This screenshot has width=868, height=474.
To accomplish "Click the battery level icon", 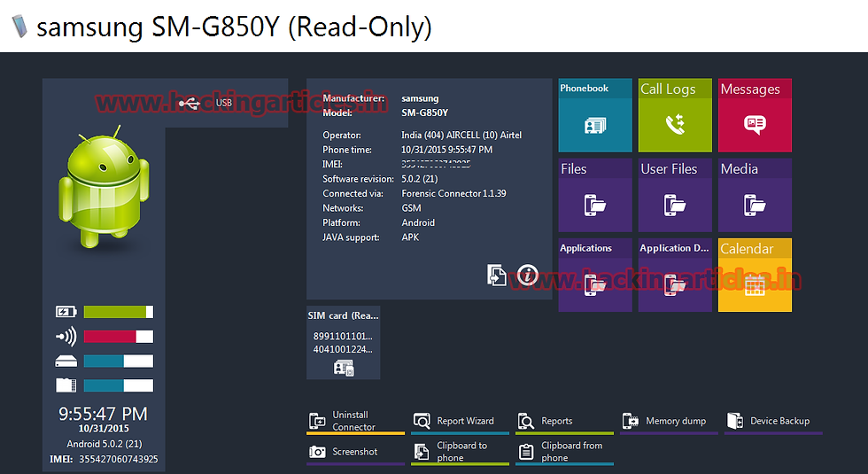I will click(x=66, y=312).
